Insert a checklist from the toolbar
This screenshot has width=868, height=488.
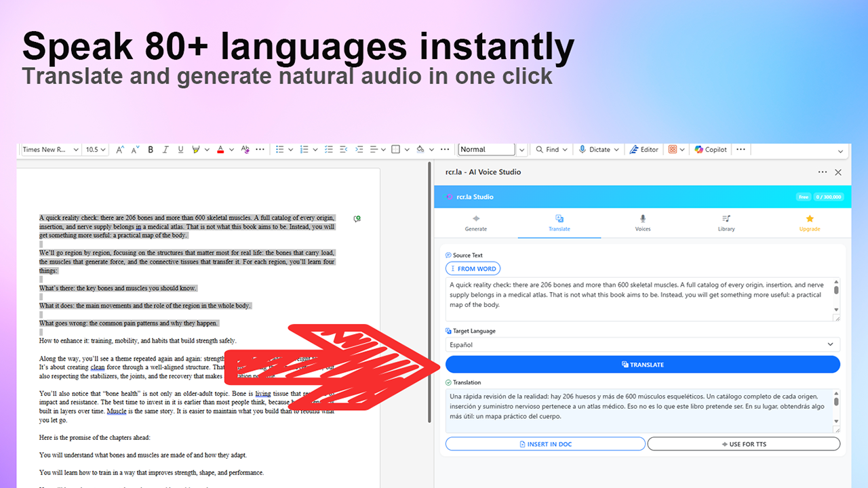click(x=328, y=150)
